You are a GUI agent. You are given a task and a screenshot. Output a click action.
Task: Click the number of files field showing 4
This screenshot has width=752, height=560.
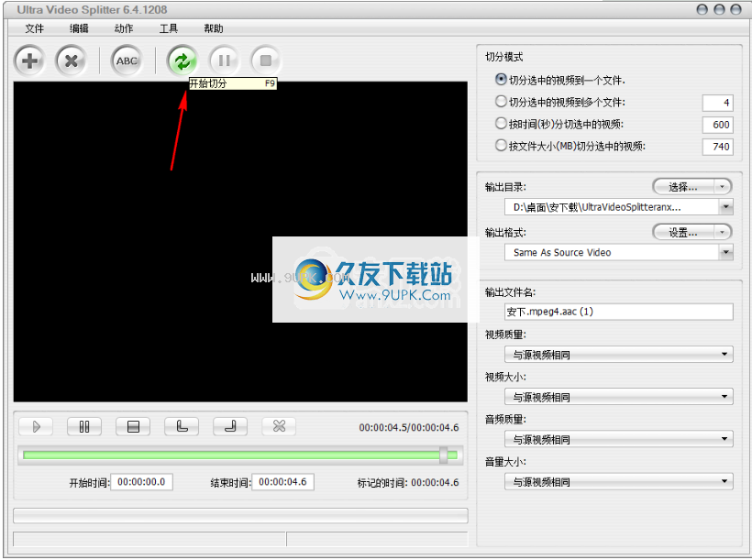click(717, 103)
